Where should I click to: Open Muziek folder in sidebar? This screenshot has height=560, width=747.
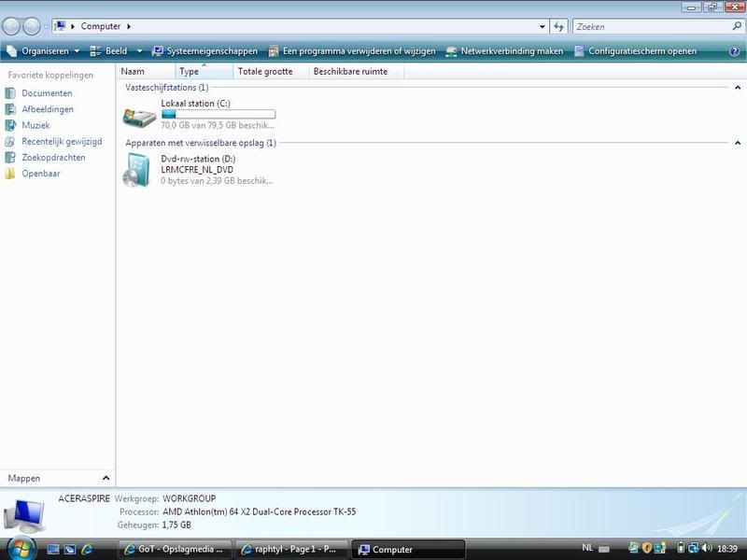[x=35, y=125]
